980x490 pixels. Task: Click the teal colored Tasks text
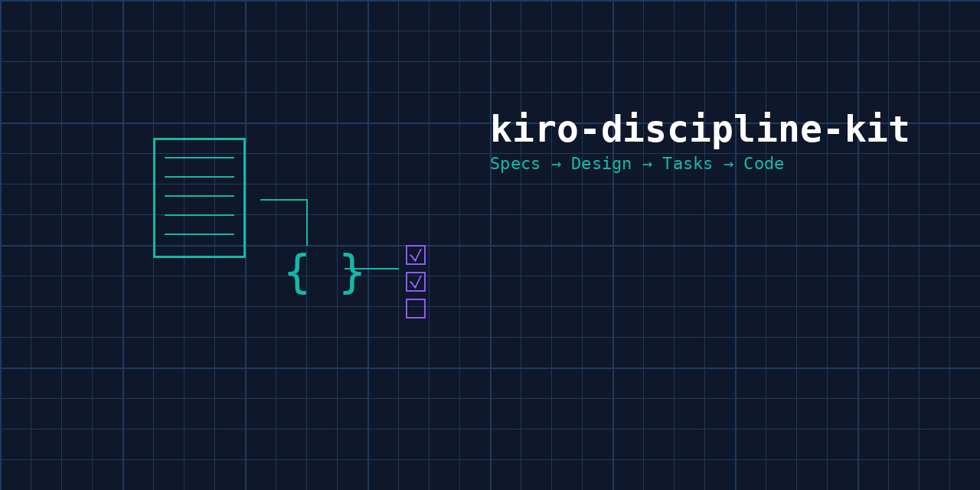pos(687,163)
